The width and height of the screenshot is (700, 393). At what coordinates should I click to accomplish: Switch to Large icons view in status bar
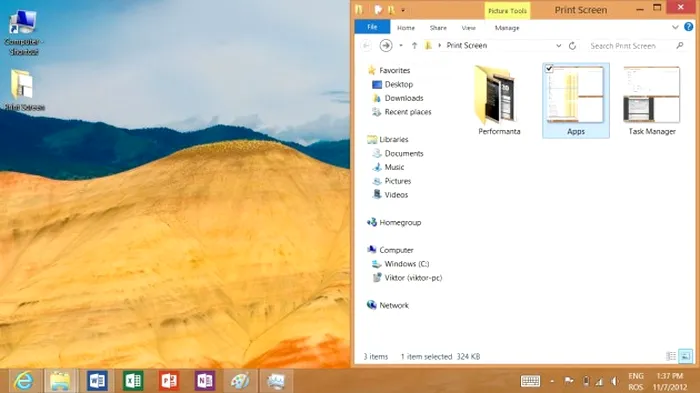coord(685,356)
